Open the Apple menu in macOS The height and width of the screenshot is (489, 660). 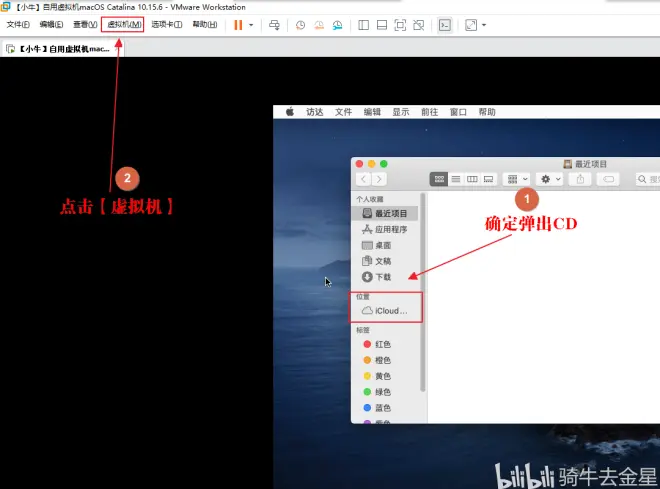pos(290,112)
